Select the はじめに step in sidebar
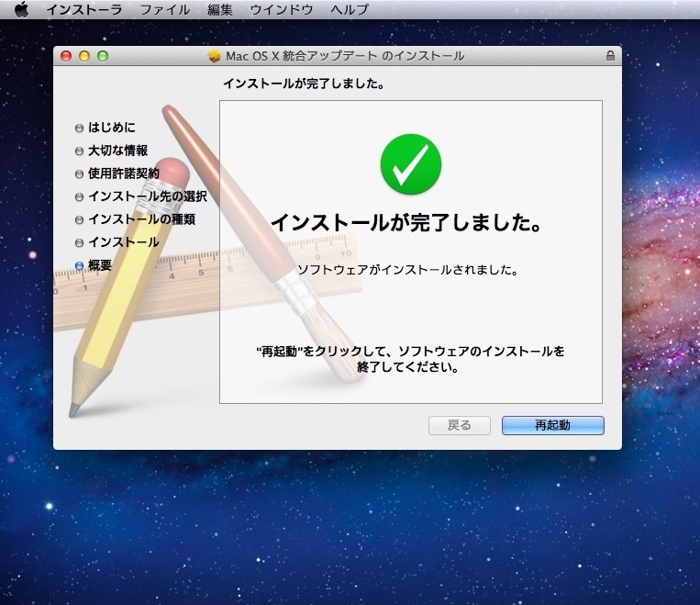The width and height of the screenshot is (700, 605). [112, 128]
